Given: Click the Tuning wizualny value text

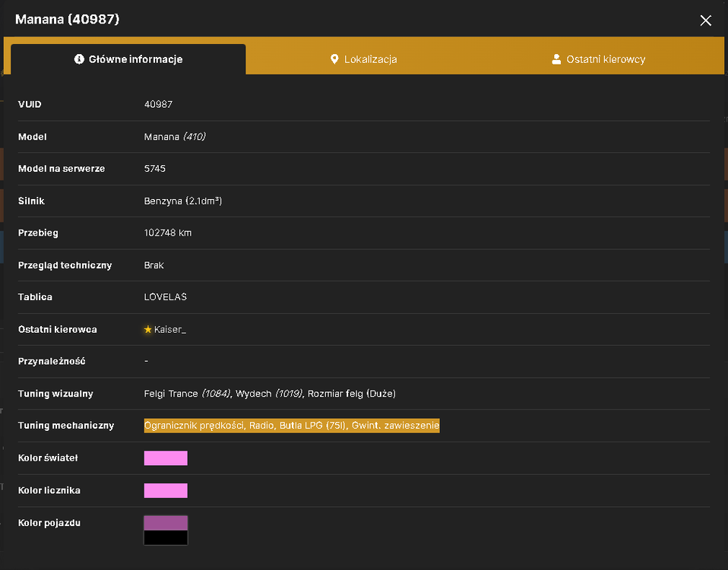Looking at the screenshot, I should [x=270, y=394].
